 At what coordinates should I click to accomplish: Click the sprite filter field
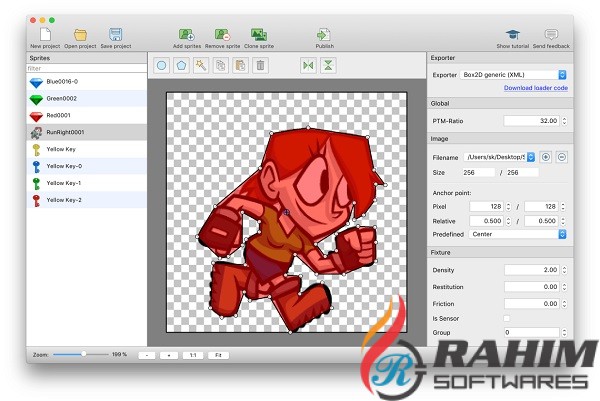tap(87, 68)
